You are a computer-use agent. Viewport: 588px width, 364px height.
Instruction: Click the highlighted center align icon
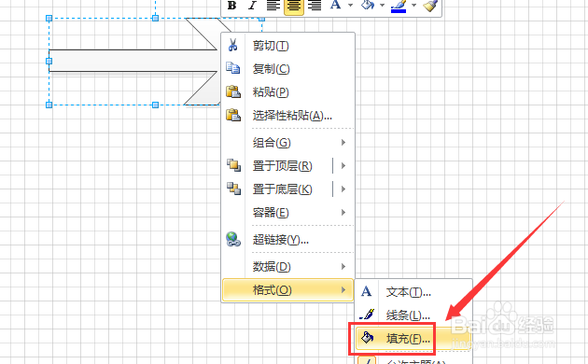pos(294,7)
